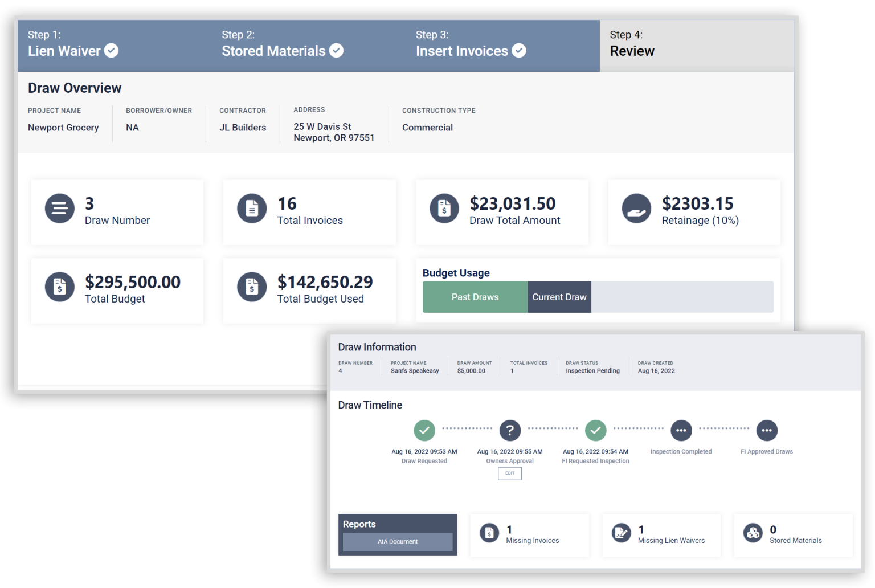Open the Missing Invoices icon
Viewport: 875px width, 588px height.
point(490,533)
